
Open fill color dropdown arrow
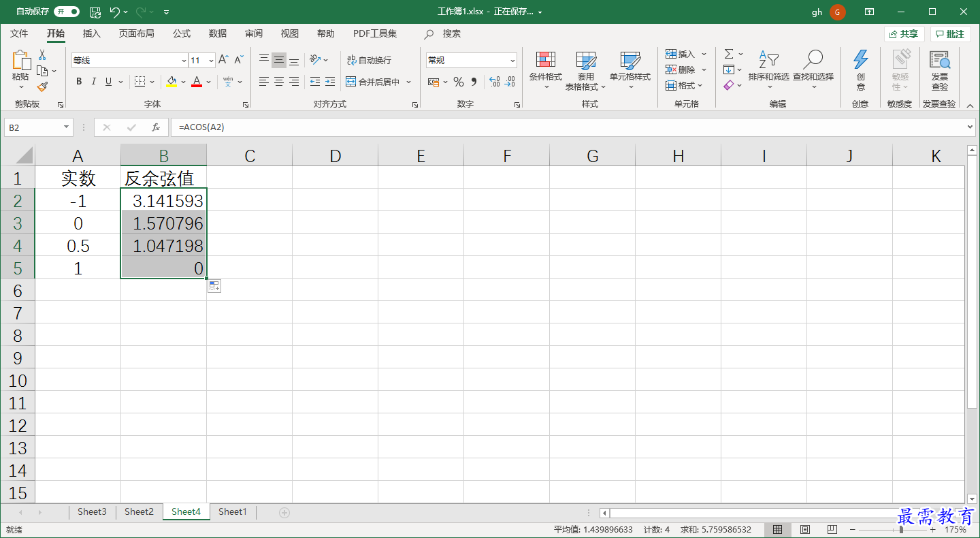(x=183, y=82)
